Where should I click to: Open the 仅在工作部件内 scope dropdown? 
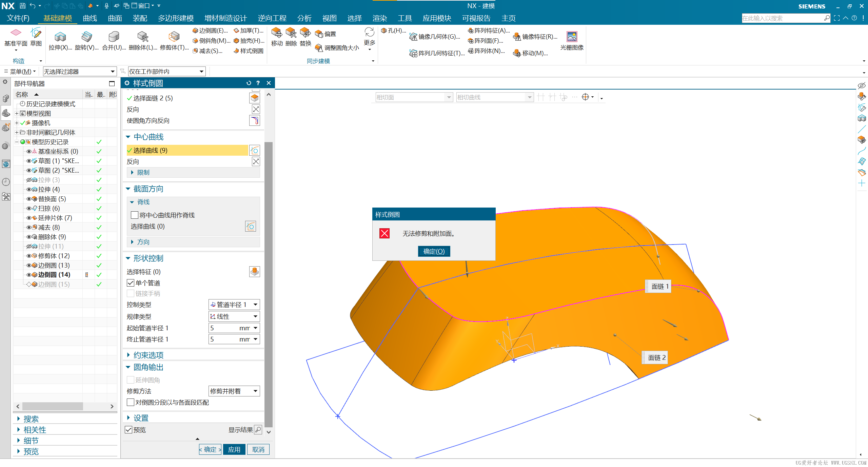click(166, 72)
